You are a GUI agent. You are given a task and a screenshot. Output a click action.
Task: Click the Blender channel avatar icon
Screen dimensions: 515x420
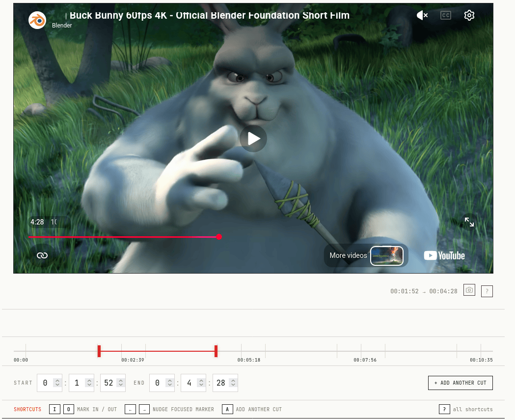coord(37,20)
